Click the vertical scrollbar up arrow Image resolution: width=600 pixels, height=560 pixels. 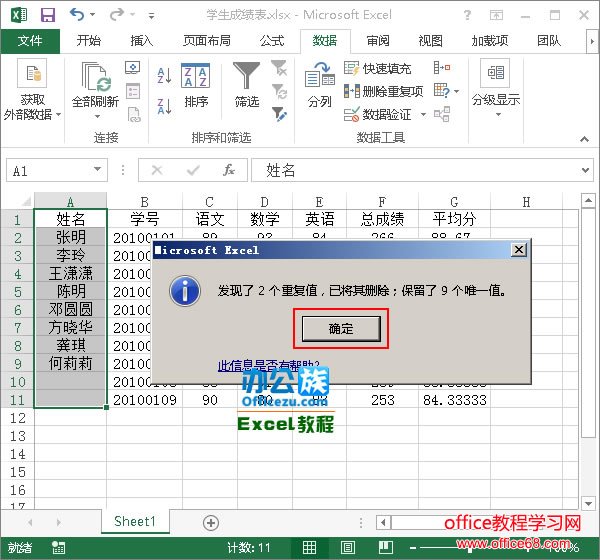tap(588, 200)
